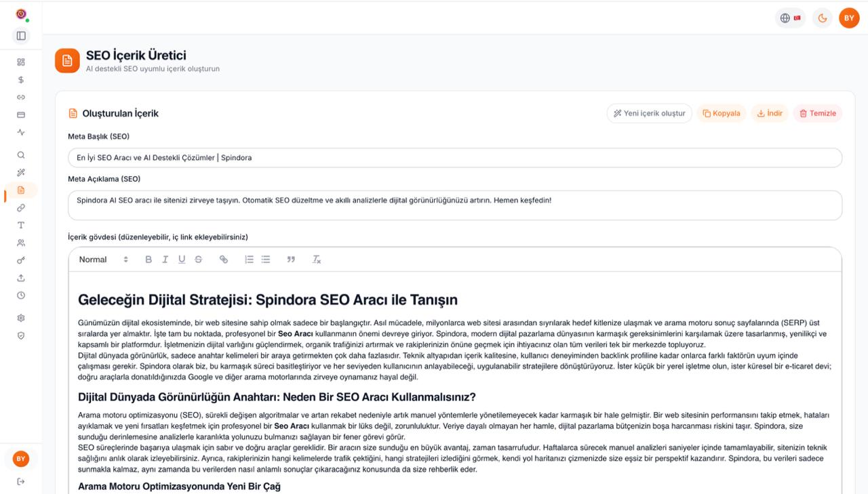Open the upload arrow icon in sidebar

click(21, 278)
